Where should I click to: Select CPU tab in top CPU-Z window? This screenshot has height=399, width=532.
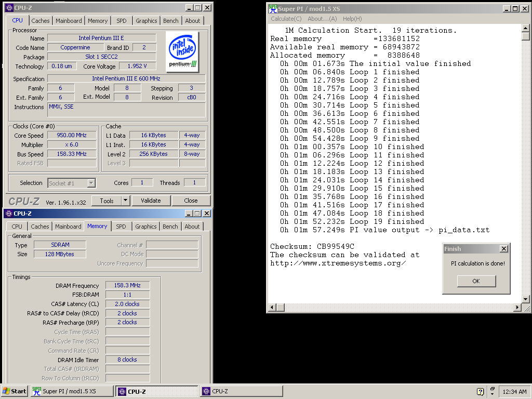tap(17, 20)
